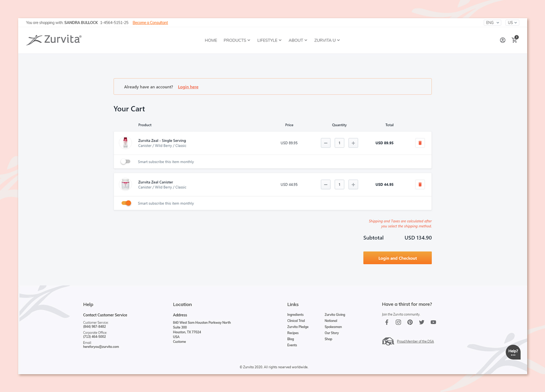Delete Zurvita Zeal Single Serving from cart
Screen dimensions: 545x392
[x=420, y=143]
